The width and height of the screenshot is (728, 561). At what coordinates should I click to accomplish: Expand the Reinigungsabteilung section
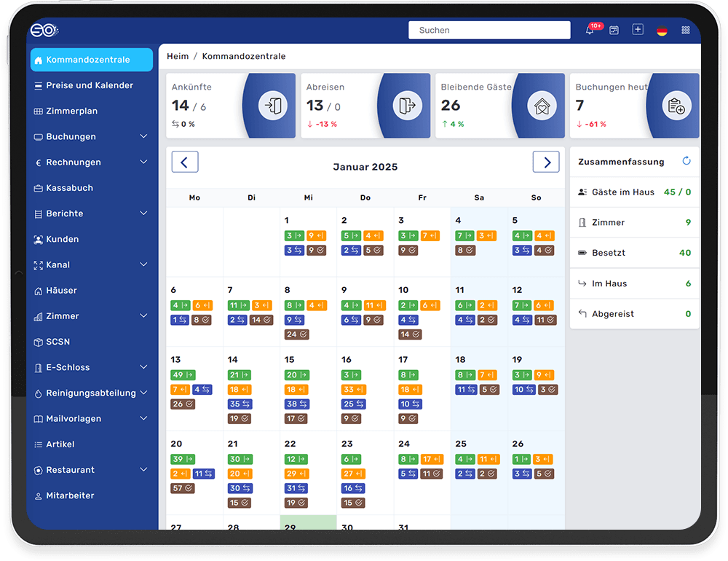[144, 393]
